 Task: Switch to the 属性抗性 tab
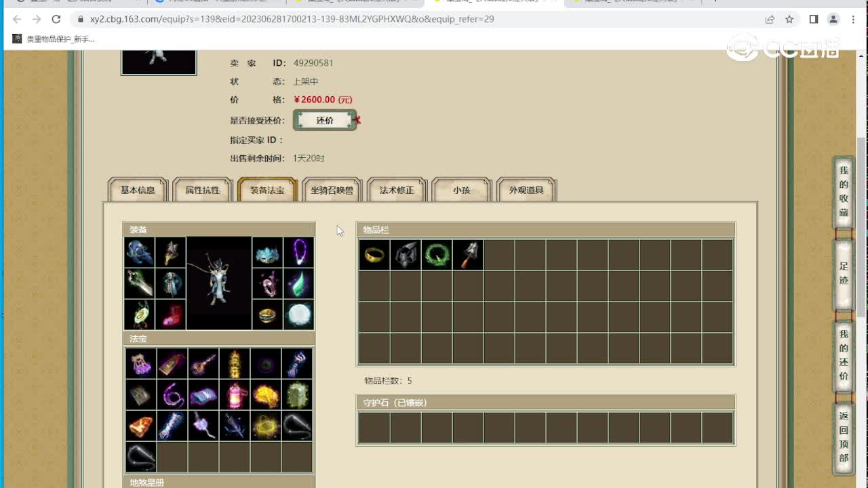point(203,190)
